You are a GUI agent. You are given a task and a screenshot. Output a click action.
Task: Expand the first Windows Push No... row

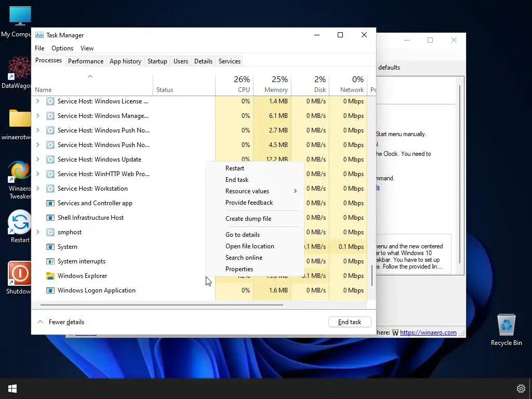coord(37,130)
